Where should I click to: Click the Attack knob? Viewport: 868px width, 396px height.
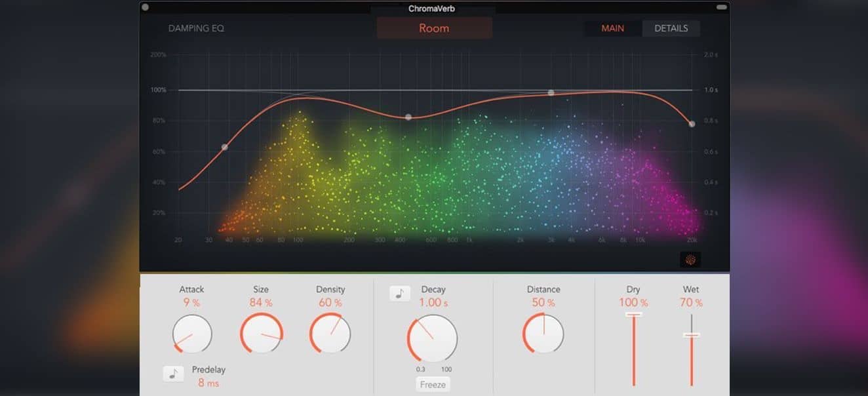192,334
